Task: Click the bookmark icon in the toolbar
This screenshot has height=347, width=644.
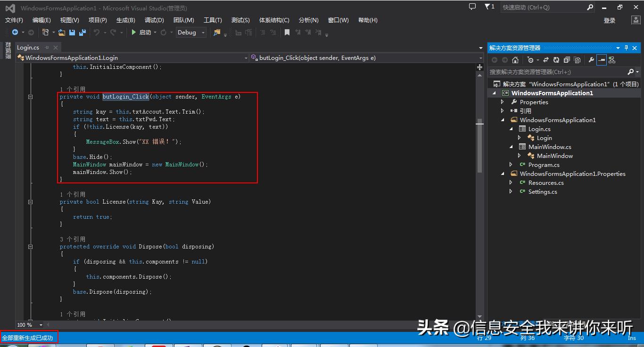Action: pos(287,33)
